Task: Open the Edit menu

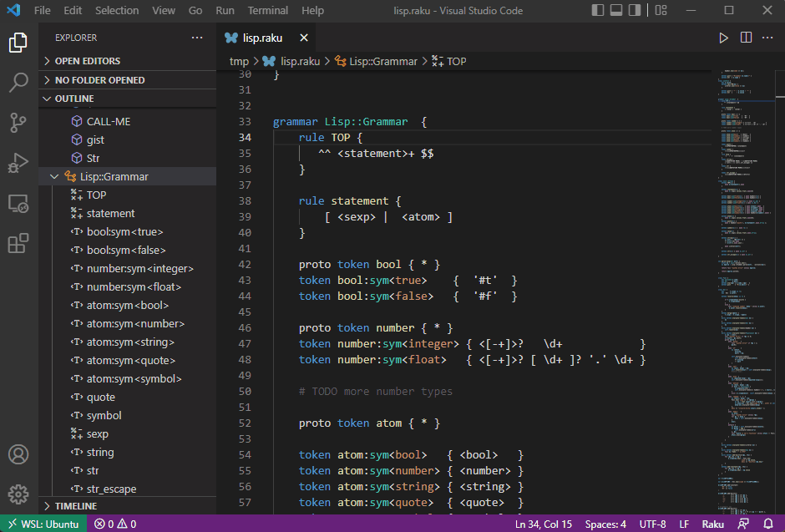Action: coord(73,10)
